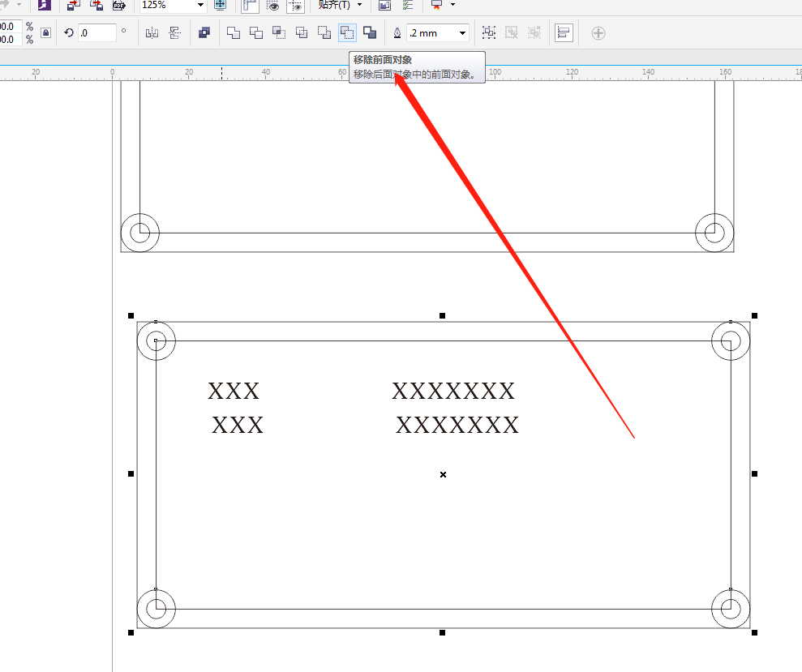The height and width of the screenshot is (672, 802).
Task: Open the Application Launcher dropdown arrow
Action: click(x=452, y=5)
